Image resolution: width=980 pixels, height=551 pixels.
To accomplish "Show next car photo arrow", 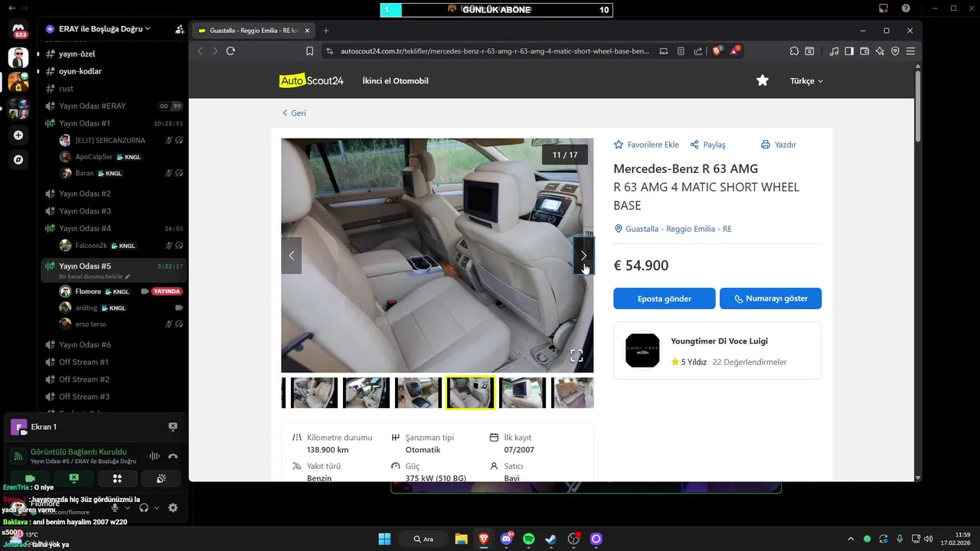I will [x=583, y=256].
